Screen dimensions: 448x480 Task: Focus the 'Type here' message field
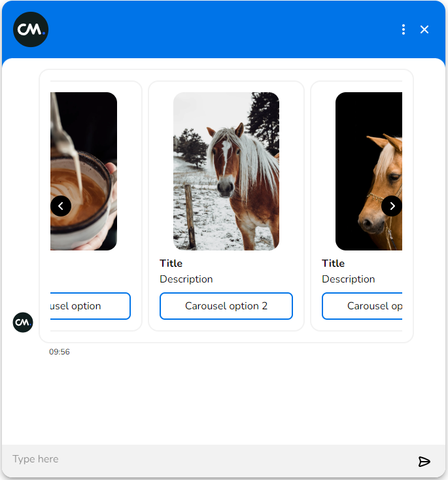click(x=209, y=459)
